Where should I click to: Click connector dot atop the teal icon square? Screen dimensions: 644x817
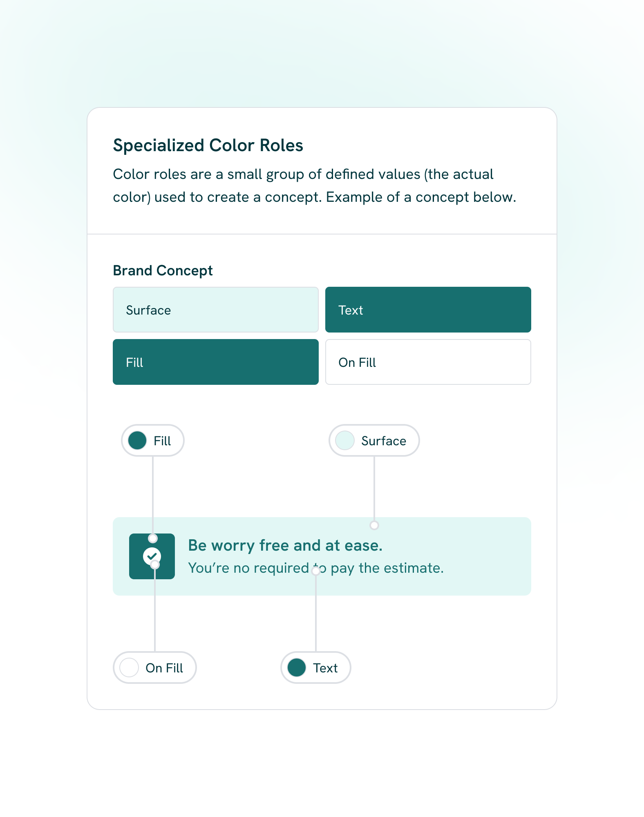(153, 538)
